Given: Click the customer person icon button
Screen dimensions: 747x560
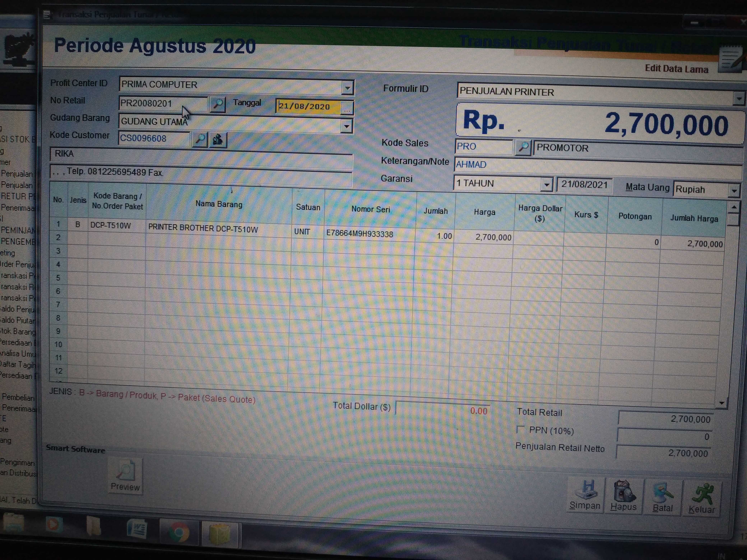Looking at the screenshot, I should tap(218, 139).
